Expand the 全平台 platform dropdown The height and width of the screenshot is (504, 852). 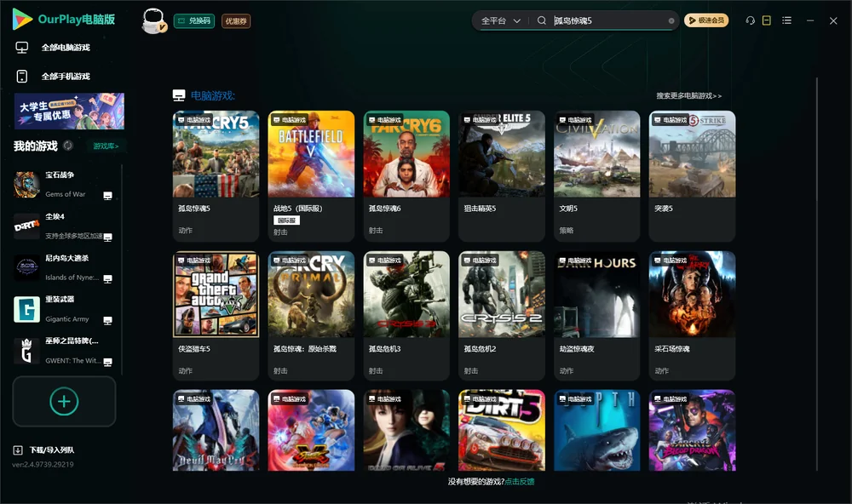pyautogui.click(x=500, y=20)
